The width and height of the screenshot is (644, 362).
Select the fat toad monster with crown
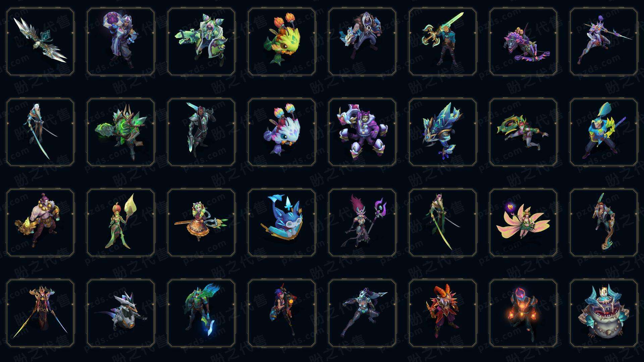coord(604,313)
